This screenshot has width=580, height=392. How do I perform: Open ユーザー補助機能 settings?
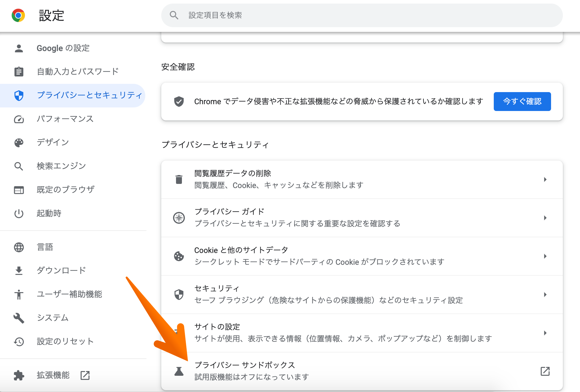click(73, 294)
